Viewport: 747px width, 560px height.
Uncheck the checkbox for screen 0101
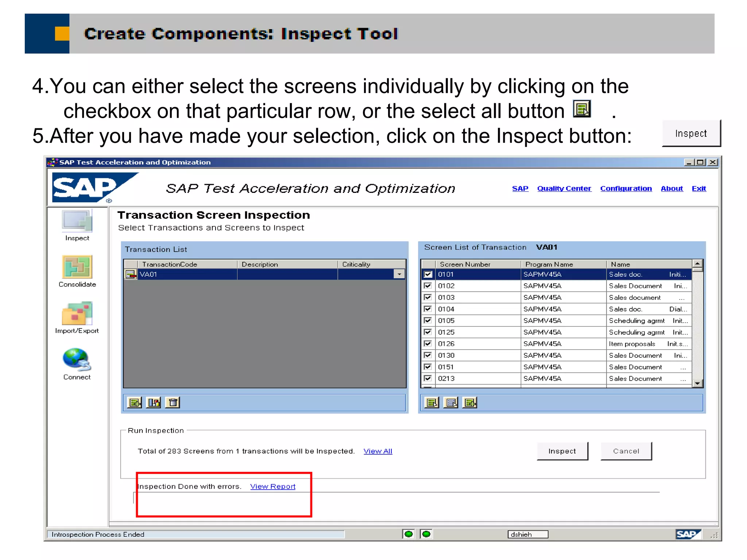coord(428,274)
